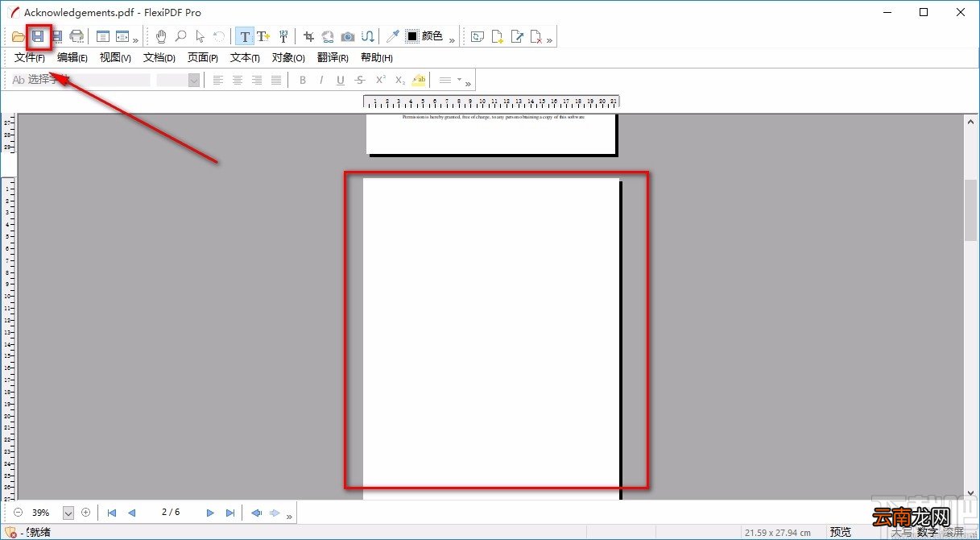This screenshot has width=980, height=540.
Task: Click the Save file icon
Action: click(37, 36)
